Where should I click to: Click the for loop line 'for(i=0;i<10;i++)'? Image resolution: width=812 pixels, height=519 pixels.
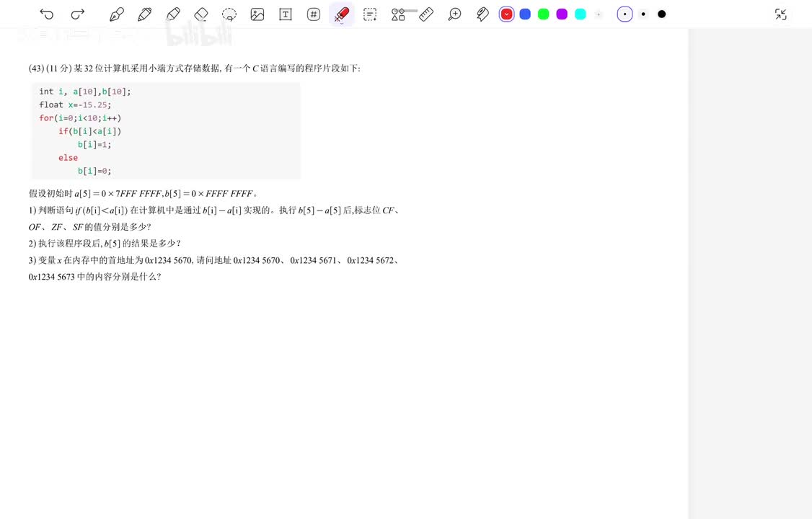[80, 118]
